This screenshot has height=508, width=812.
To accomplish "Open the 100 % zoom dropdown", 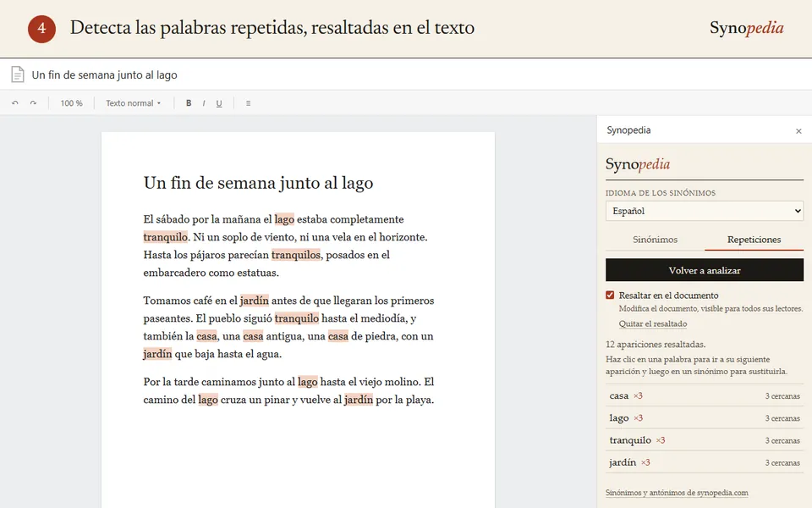I will tap(71, 103).
